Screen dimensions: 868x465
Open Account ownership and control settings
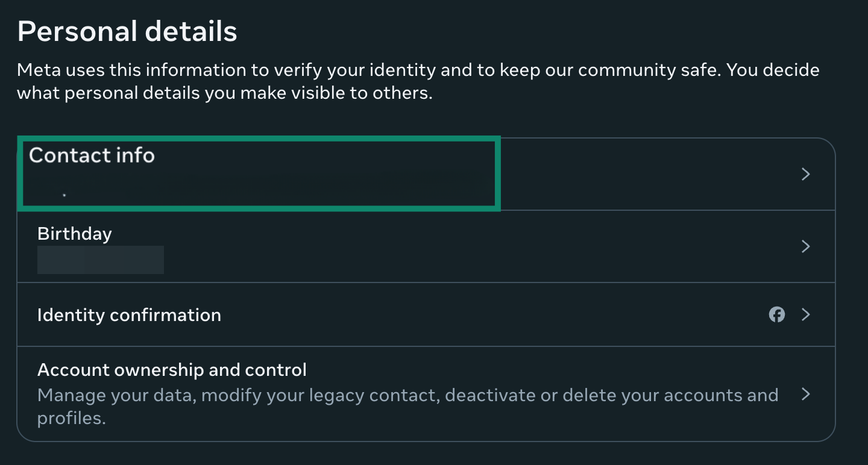(x=422, y=393)
